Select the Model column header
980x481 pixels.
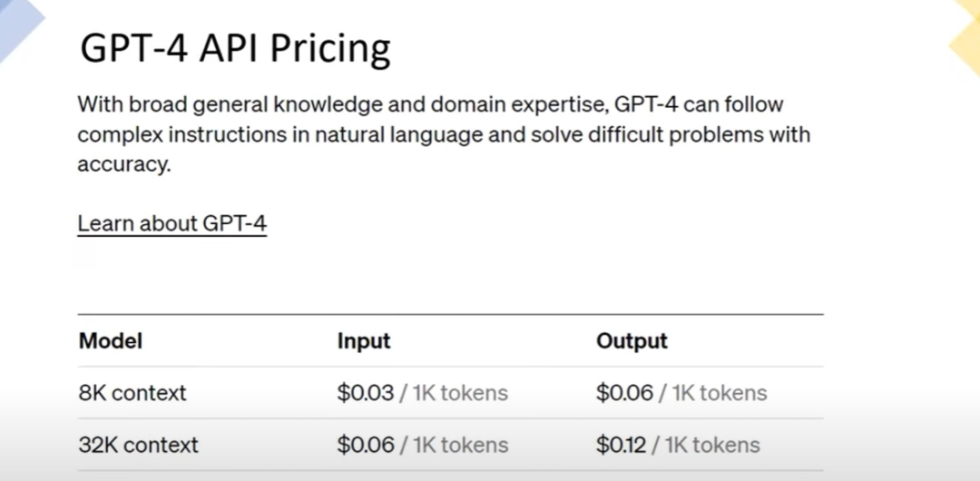coord(111,341)
